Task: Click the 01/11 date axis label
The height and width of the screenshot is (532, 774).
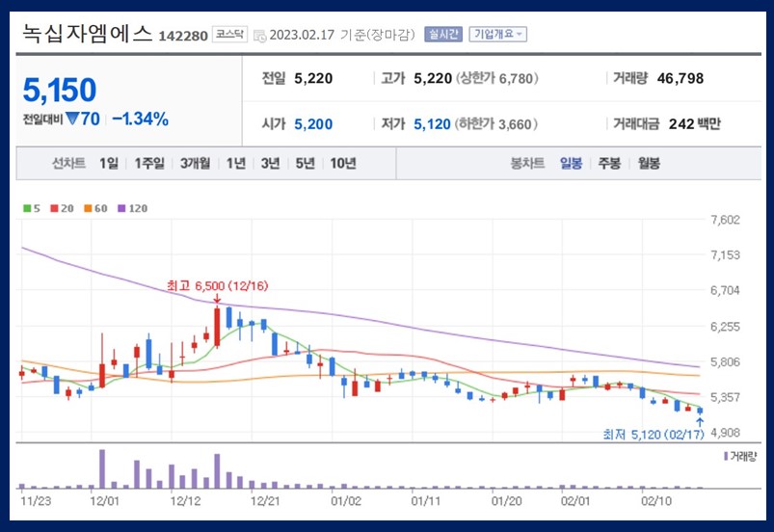Action: tap(426, 501)
